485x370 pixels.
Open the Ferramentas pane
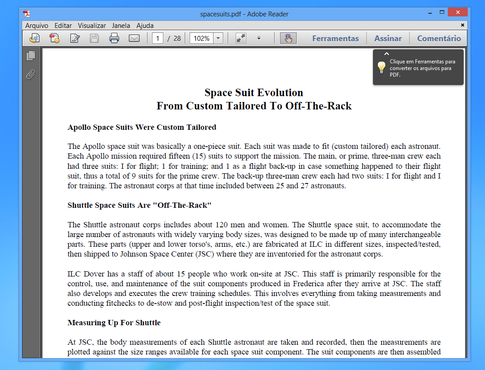(x=335, y=38)
